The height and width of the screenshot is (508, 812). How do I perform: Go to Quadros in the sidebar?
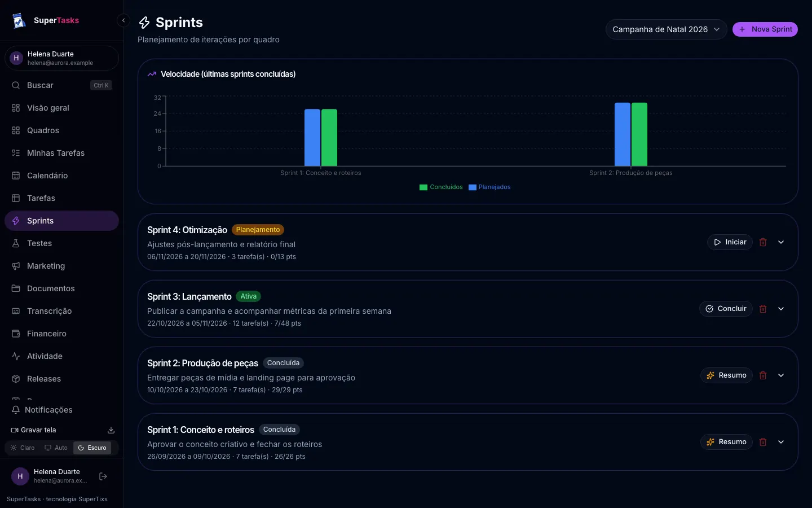pyautogui.click(x=61, y=130)
